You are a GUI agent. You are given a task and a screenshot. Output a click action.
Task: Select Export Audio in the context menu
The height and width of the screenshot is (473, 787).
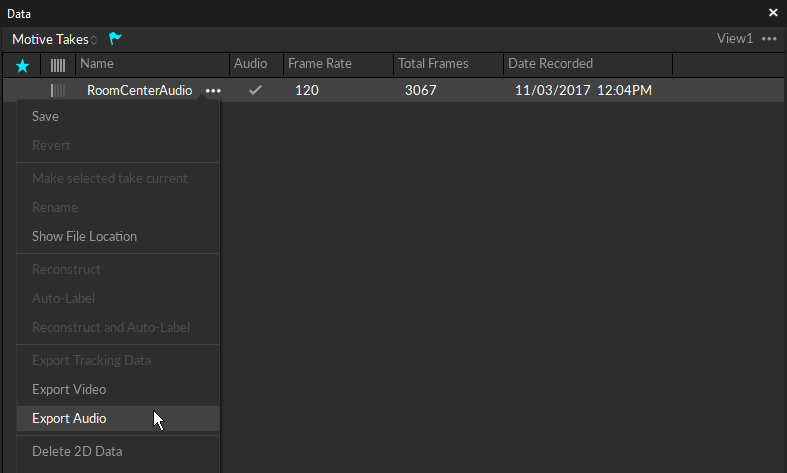(69, 419)
